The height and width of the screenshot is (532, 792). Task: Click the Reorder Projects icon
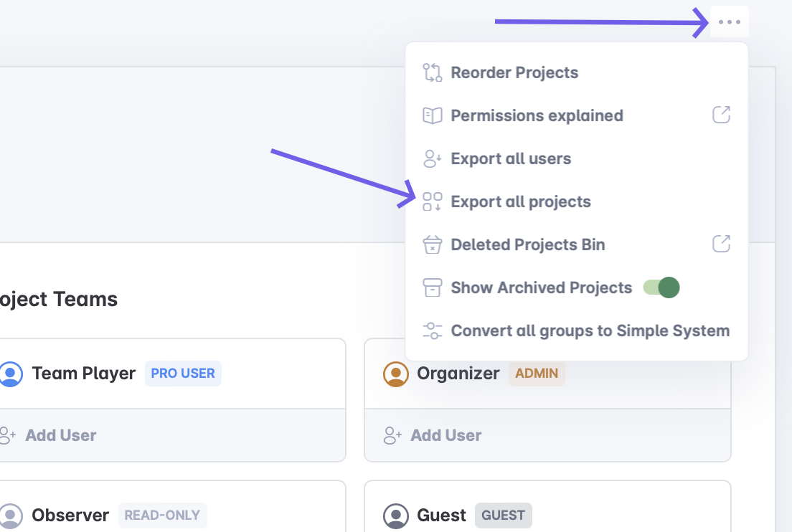pos(432,72)
